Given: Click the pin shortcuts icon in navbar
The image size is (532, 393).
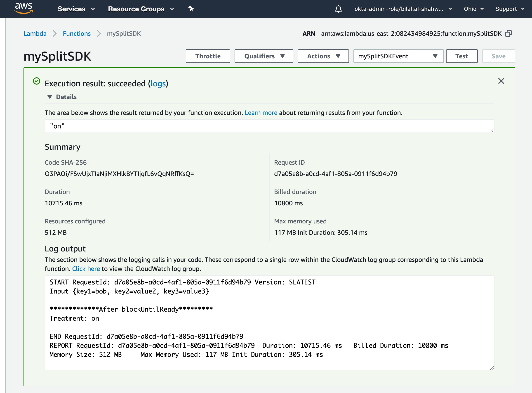Looking at the screenshot, I should tap(191, 9).
